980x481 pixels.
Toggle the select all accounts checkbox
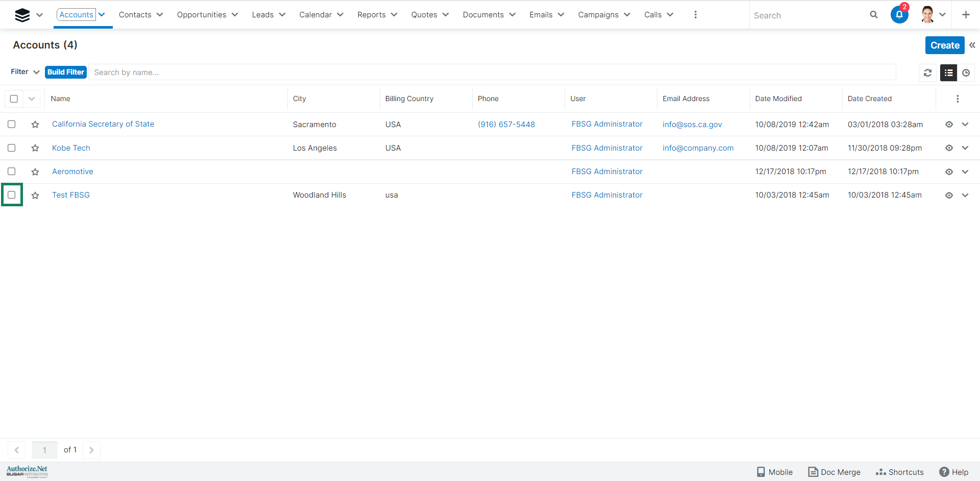(14, 99)
